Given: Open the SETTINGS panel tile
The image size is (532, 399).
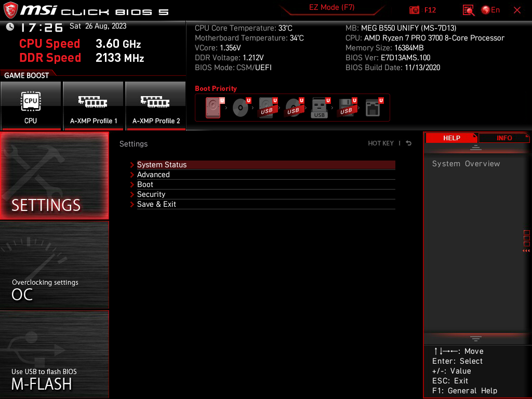Looking at the screenshot, I should point(54,176).
